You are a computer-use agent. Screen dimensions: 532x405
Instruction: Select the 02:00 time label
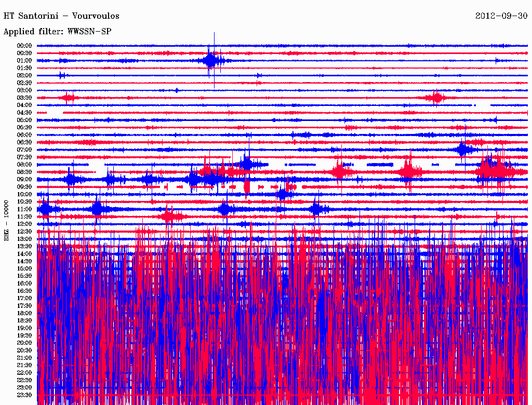(x=24, y=75)
